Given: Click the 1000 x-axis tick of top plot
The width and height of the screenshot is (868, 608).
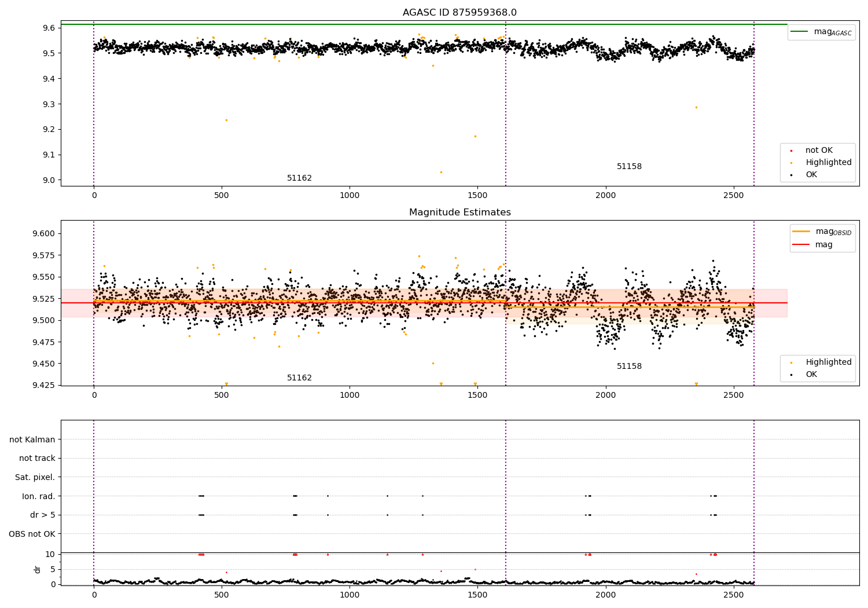Looking at the screenshot, I should (350, 196).
